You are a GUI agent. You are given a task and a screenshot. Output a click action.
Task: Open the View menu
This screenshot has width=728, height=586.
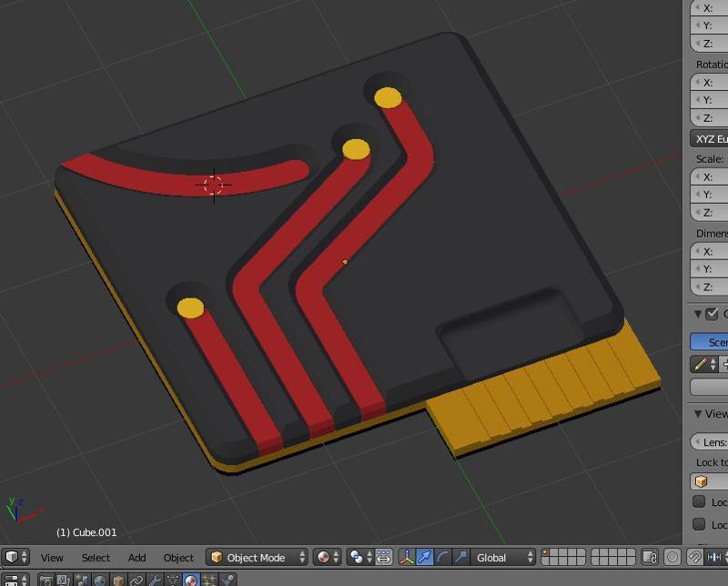(x=52, y=558)
